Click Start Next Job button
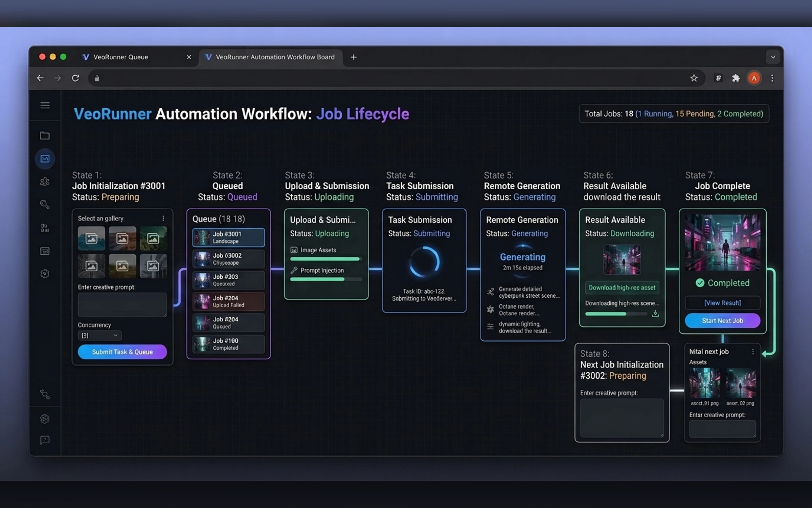The width and height of the screenshot is (812, 508). click(x=722, y=321)
